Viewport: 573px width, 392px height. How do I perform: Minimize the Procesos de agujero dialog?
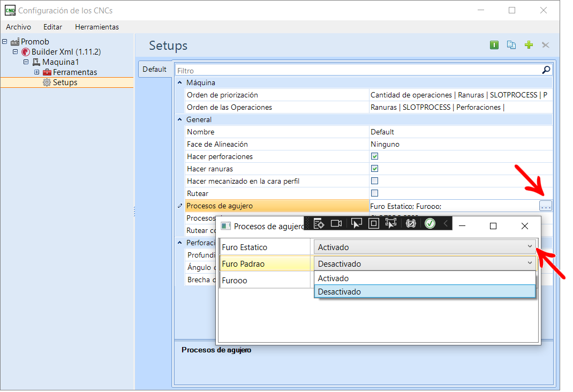462,226
